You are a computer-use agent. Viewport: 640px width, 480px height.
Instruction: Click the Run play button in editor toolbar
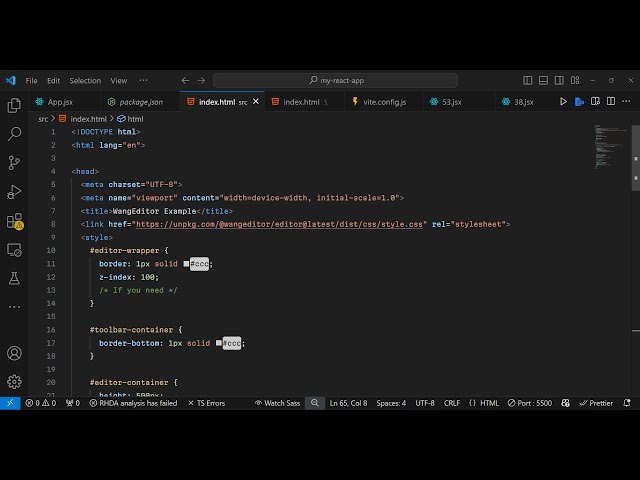pos(564,102)
